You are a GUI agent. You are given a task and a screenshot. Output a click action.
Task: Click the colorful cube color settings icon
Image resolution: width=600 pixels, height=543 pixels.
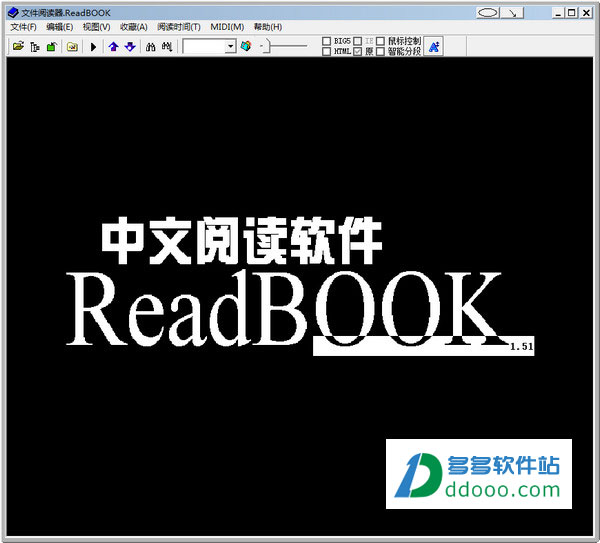246,46
